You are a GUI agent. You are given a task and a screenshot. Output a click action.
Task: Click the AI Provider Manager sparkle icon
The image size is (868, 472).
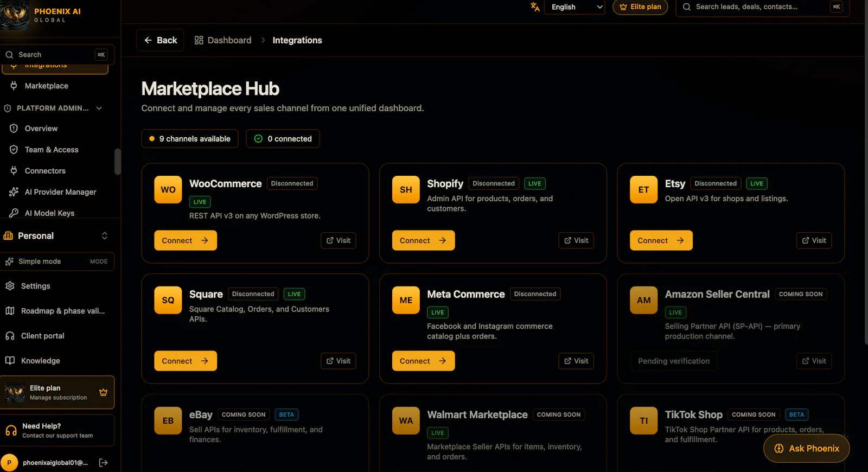[14, 192]
